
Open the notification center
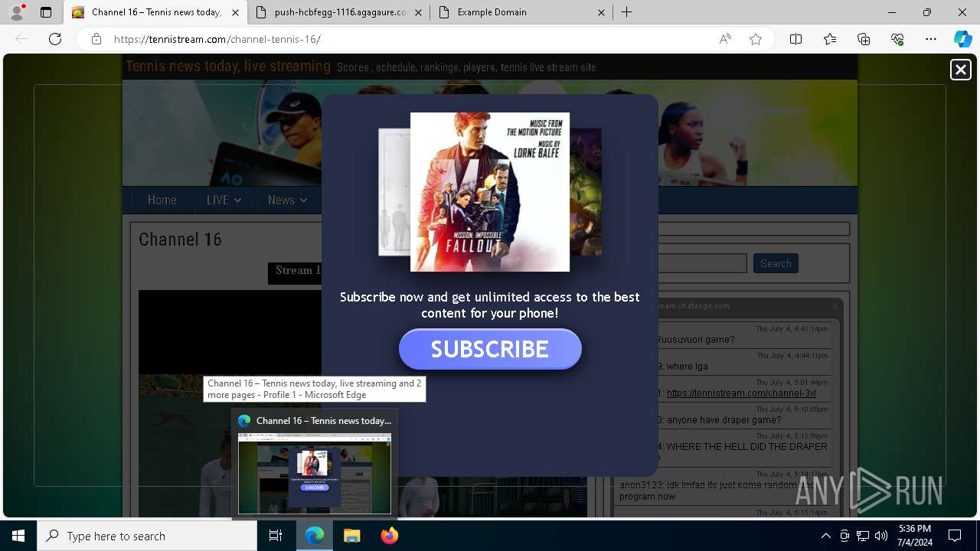pos(955,536)
